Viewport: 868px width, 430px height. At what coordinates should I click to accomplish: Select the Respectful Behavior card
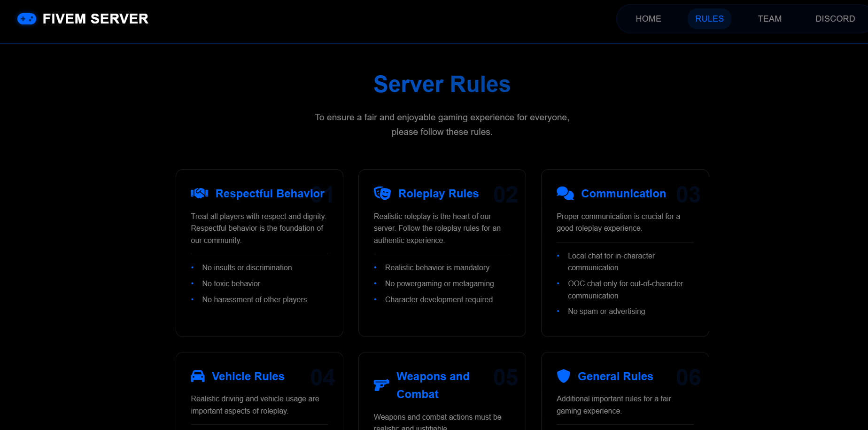tap(259, 252)
